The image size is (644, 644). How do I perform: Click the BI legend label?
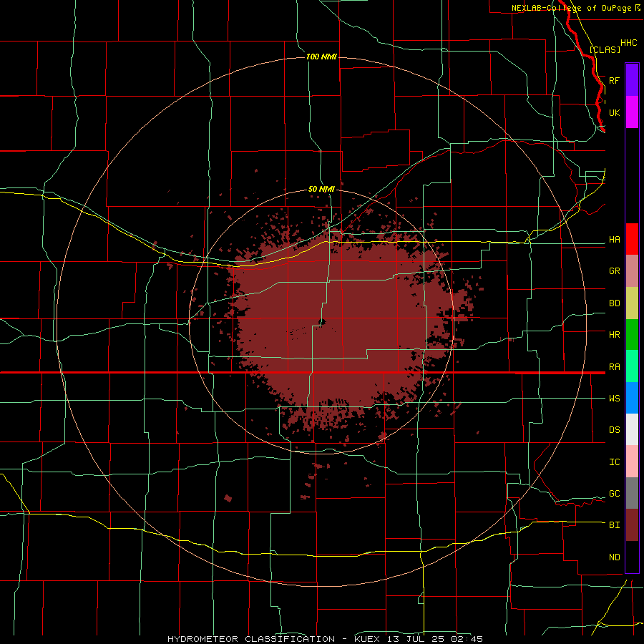tap(614, 525)
